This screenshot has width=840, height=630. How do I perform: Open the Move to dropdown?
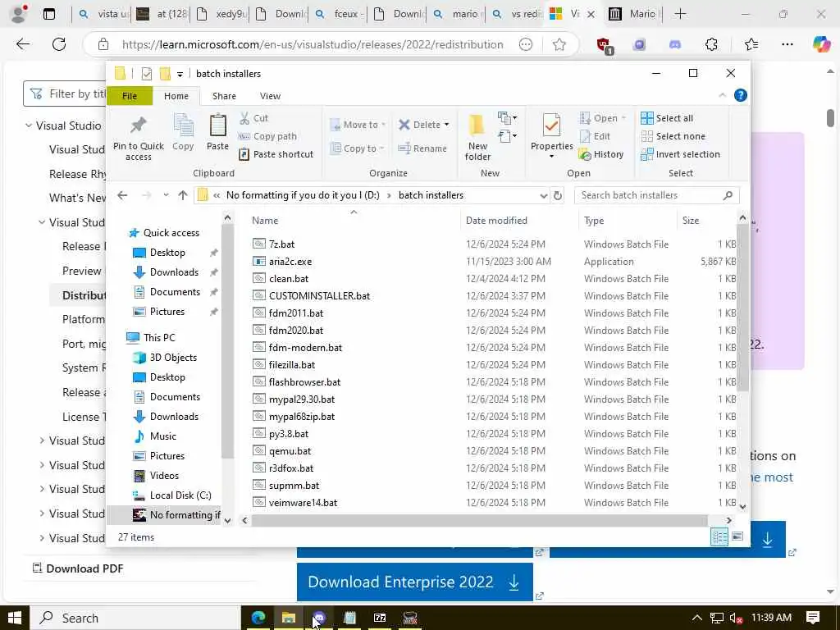358,125
